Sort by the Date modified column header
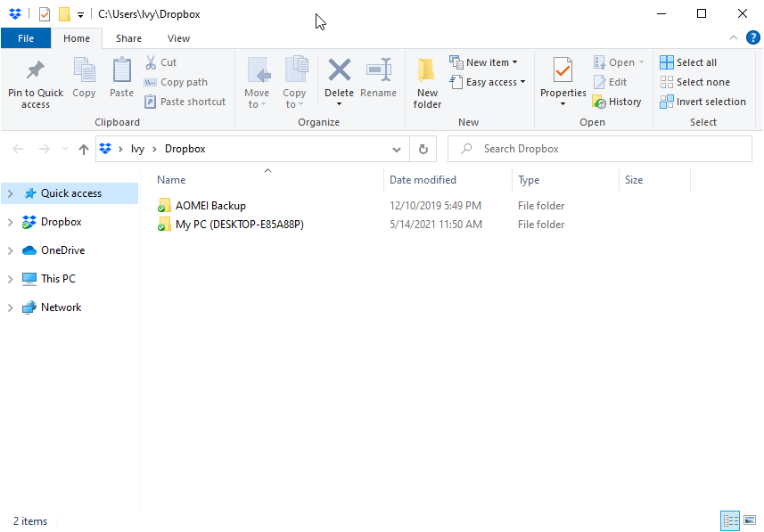 tap(423, 180)
